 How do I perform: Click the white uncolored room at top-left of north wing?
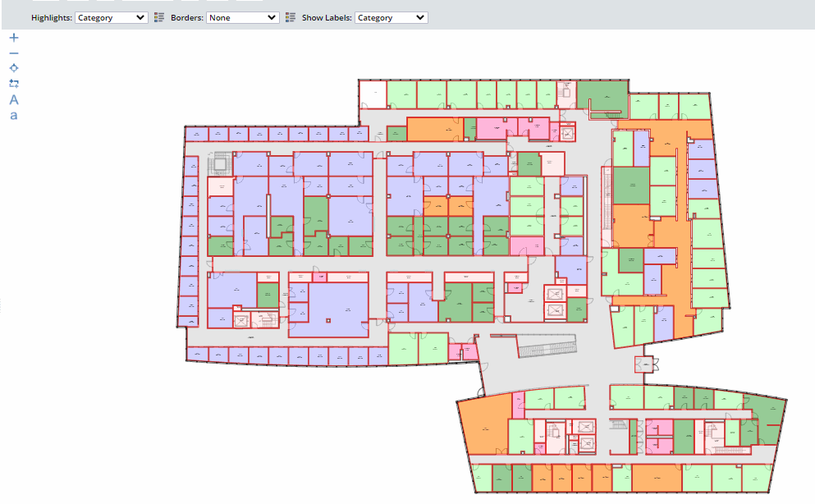click(x=373, y=94)
